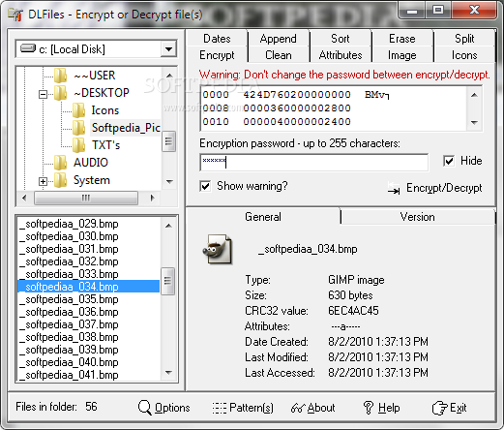Click the System folder icon
The image size is (504, 430).
61,180
